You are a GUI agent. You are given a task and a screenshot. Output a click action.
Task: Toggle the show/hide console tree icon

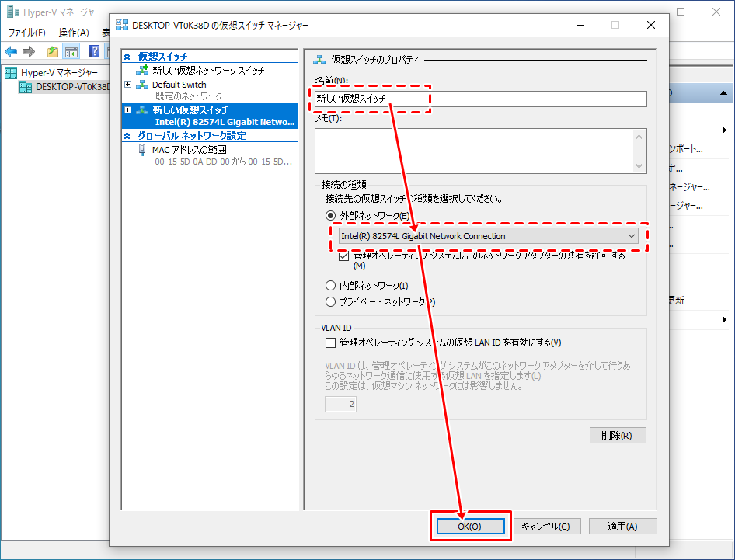click(x=71, y=51)
